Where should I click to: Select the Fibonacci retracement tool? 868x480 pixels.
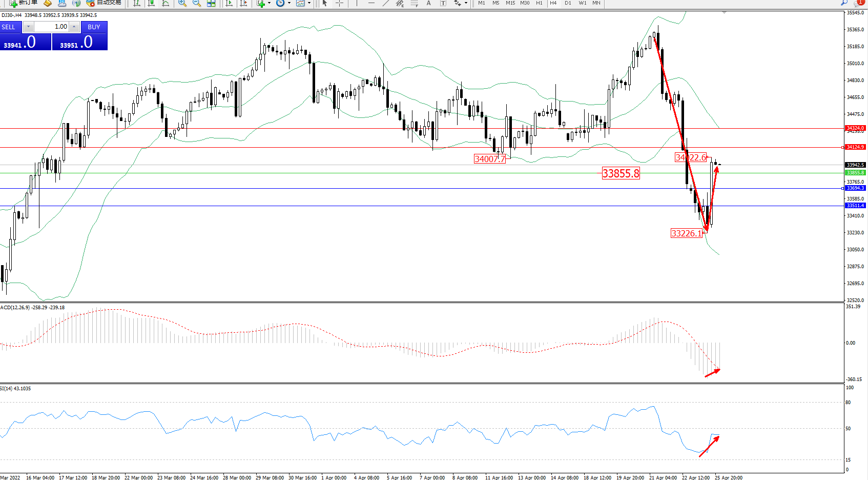click(414, 3)
